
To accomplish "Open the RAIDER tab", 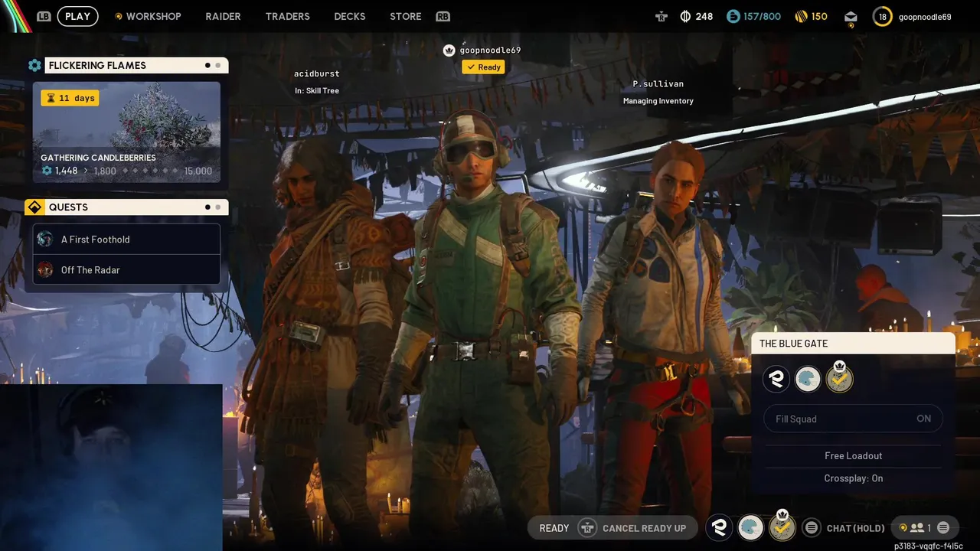I will (x=223, y=16).
